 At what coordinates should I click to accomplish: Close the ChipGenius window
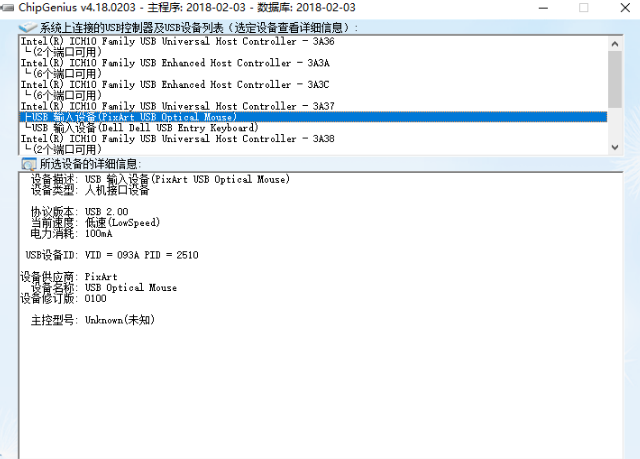[x=625, y=8]
